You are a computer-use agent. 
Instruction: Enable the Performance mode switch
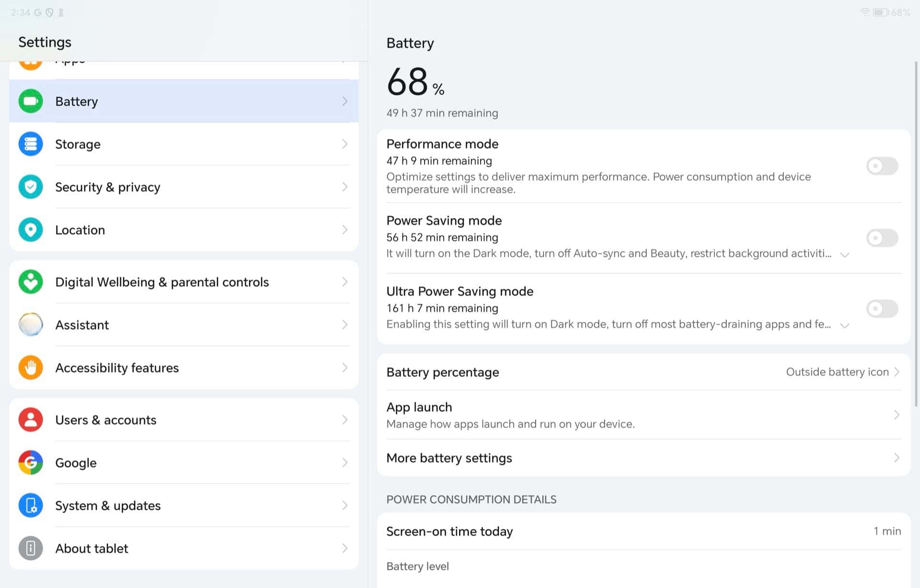(x=882, y=166)
